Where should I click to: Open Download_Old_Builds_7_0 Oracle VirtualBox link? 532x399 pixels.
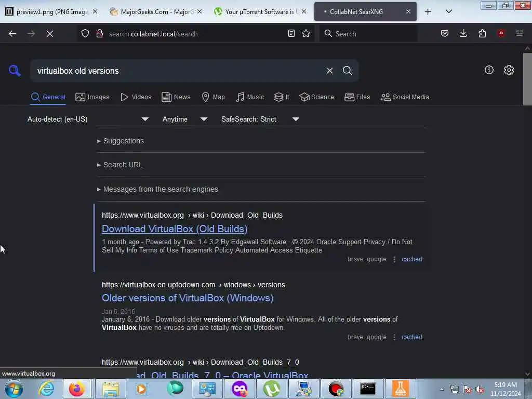point(222,375)
